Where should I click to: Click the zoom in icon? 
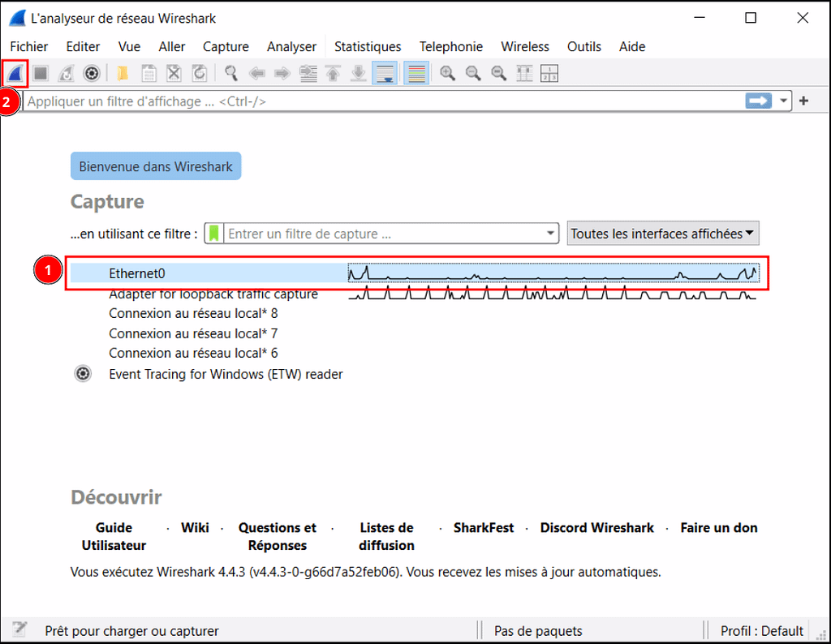[x=446, y=73]
